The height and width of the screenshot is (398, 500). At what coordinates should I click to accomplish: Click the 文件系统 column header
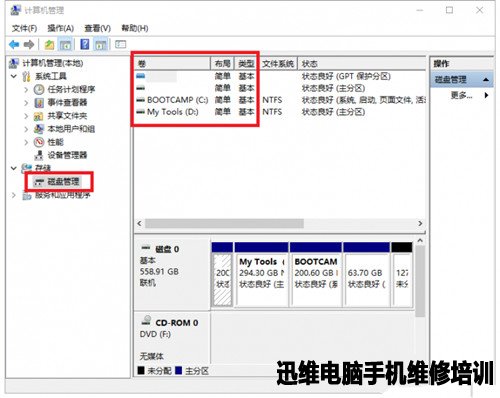278,64
